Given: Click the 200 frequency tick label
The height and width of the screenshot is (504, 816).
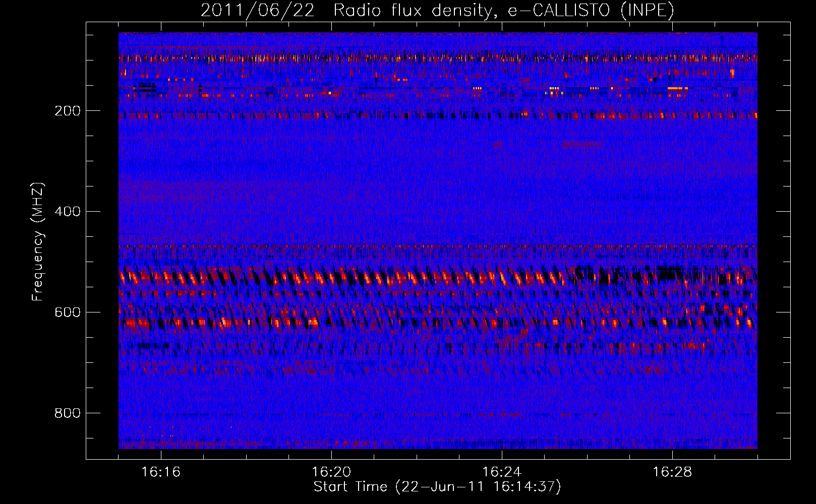Looking at the screenshot, I should point(68,111).
